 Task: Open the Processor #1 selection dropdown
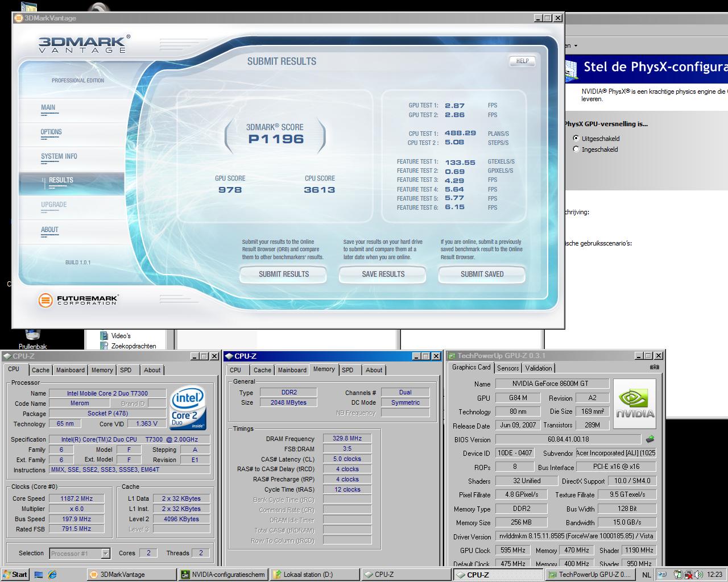click(x=105, y=553)
